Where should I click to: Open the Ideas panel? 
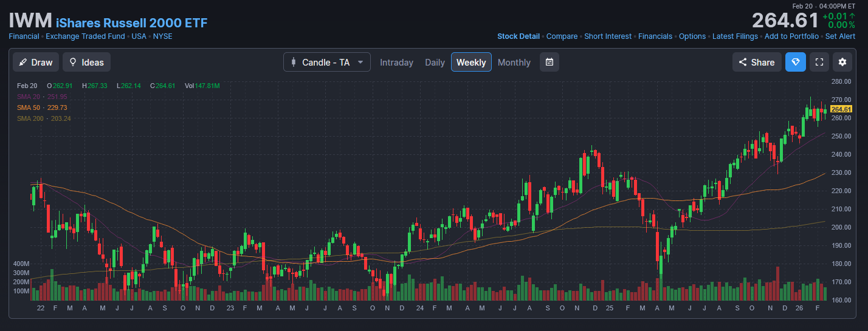pyautogui.click(x=86, y=62)
